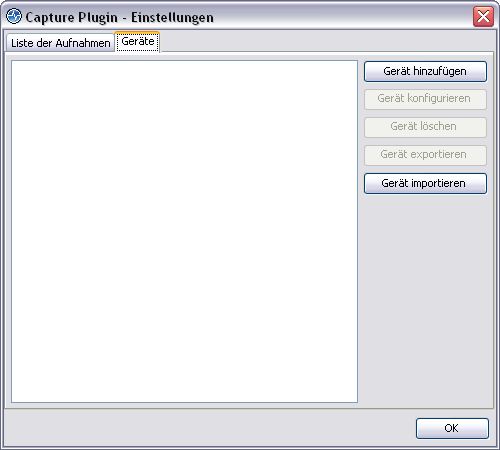Click the Gerät hinzufügen button
Viewport: 500px width, 450px height.
pos(425,71)
